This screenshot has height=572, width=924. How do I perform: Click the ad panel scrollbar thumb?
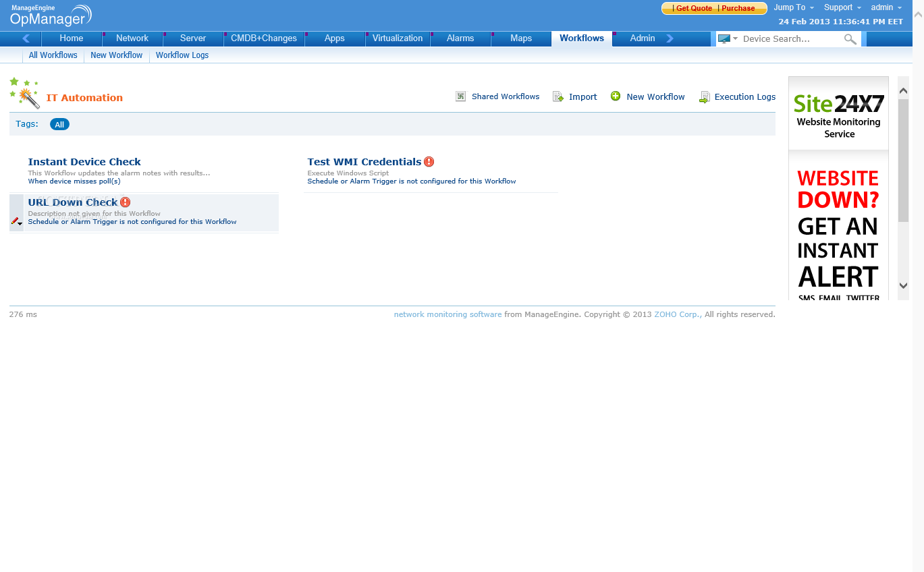904,161
